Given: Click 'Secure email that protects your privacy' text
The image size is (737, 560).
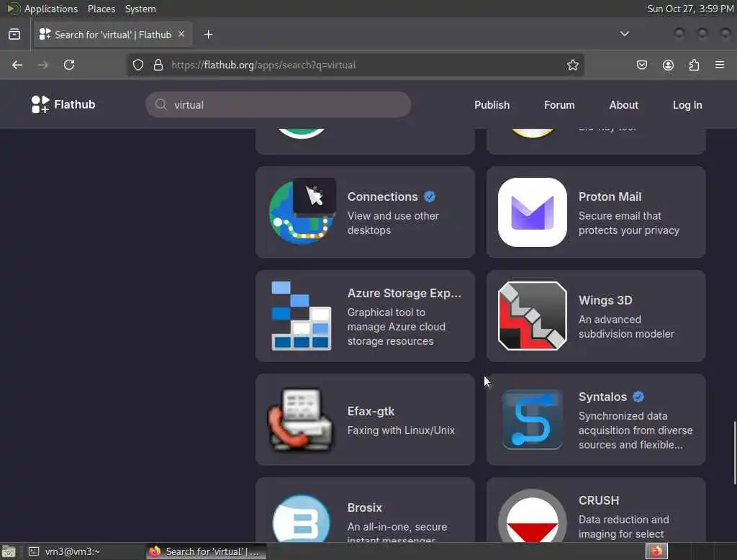Looking at the screenshot, I should coord(629,223).
